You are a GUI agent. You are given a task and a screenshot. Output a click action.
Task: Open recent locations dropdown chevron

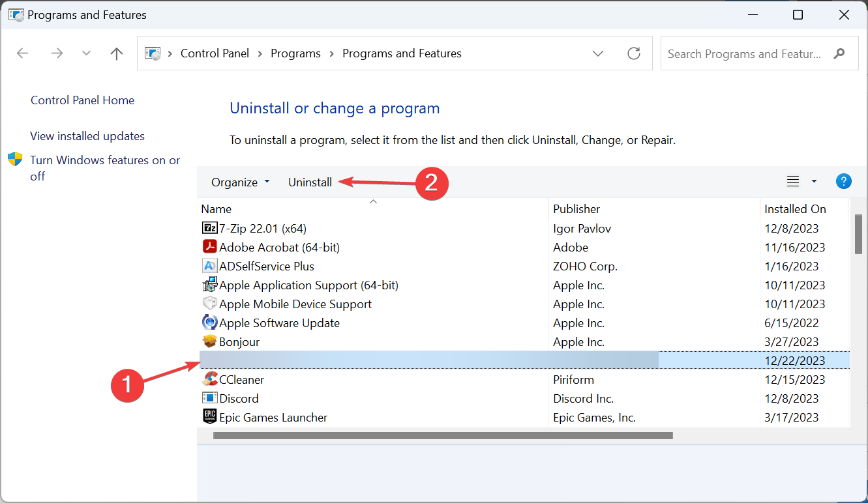[x=86, y=53]
